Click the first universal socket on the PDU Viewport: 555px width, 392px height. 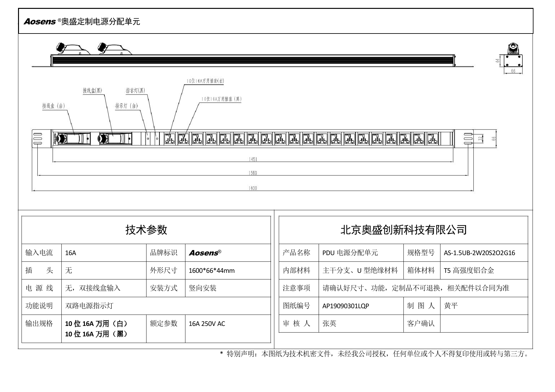pyautogui.click(x=170, y=139)
